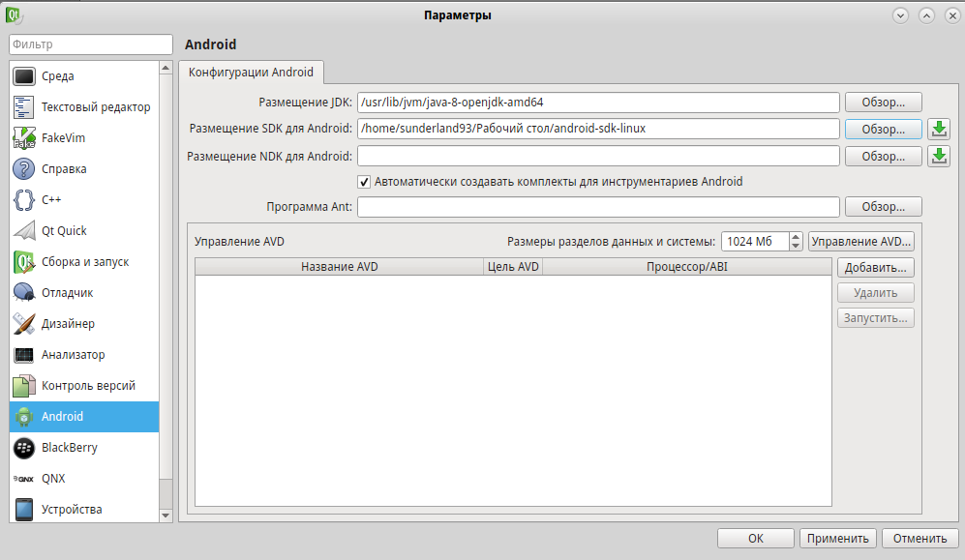Decrease partition size stepper down arrow

click(x=796, y=246)
